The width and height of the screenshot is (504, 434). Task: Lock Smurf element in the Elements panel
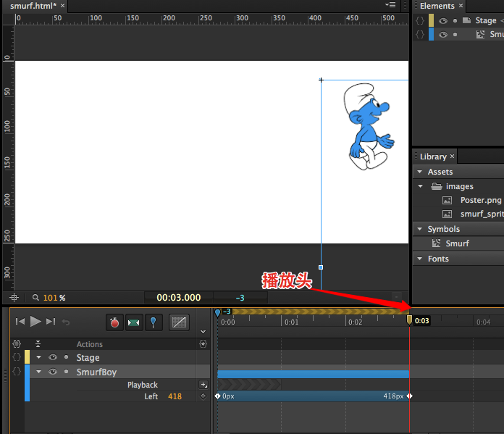455,35
